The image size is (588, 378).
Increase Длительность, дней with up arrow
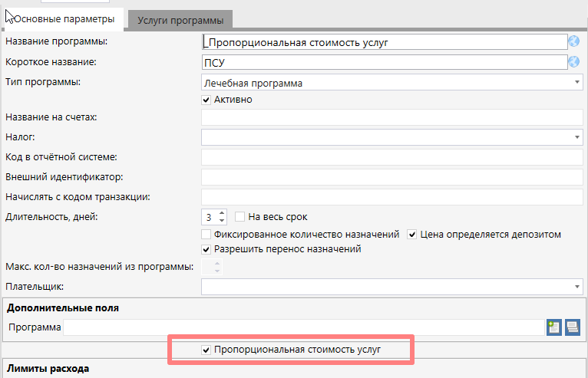click(222, 212)
